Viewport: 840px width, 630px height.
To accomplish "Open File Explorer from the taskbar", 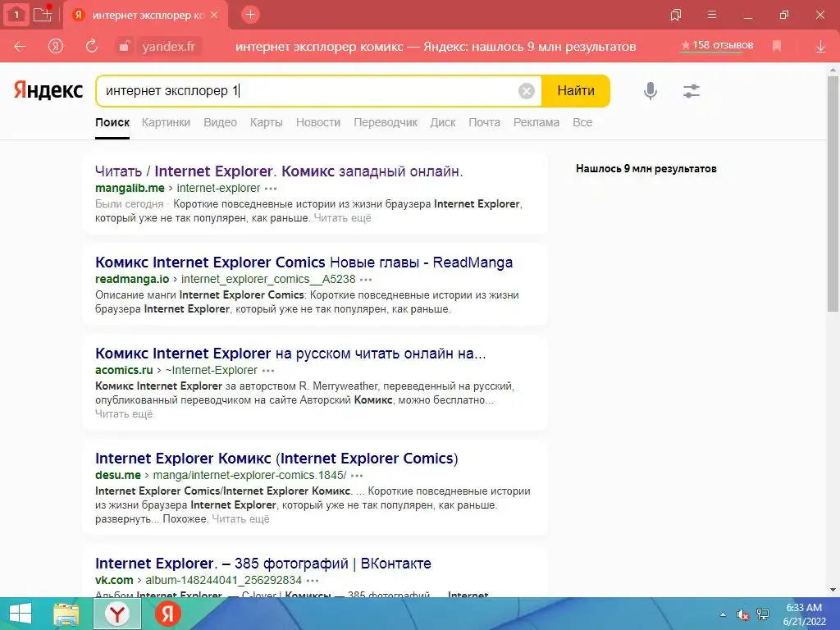I will click(66, 614).
